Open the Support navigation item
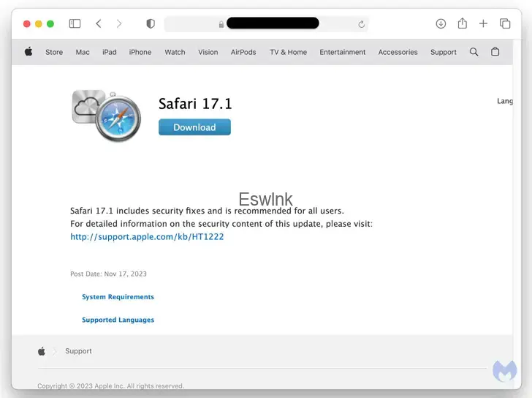532x398 pixels. click(443, 52)
